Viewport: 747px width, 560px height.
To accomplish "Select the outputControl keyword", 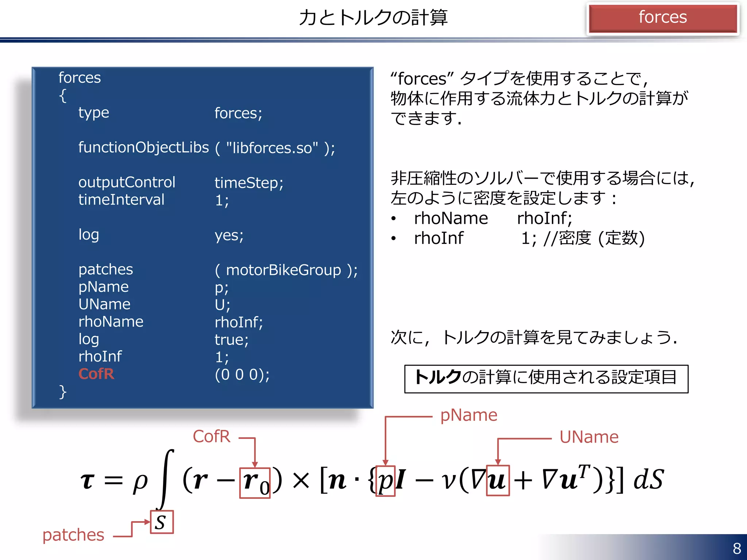I will pos(127,182).
